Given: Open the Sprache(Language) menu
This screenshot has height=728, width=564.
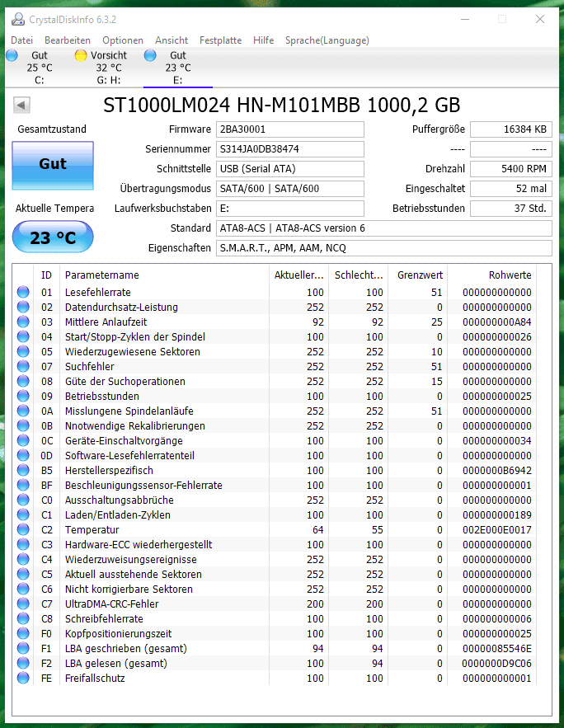Looking at the screenshot, I should 327,40.
